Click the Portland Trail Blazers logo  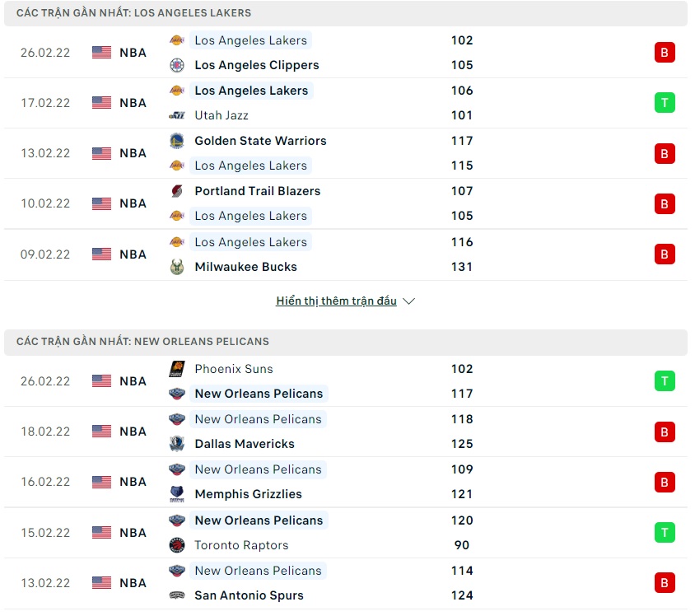point(176,191)
